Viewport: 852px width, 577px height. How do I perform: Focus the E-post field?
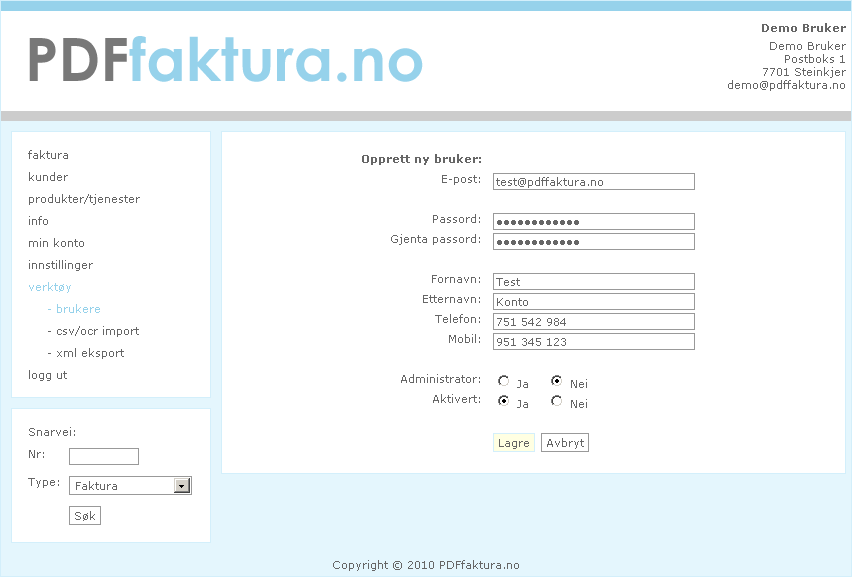593,181
